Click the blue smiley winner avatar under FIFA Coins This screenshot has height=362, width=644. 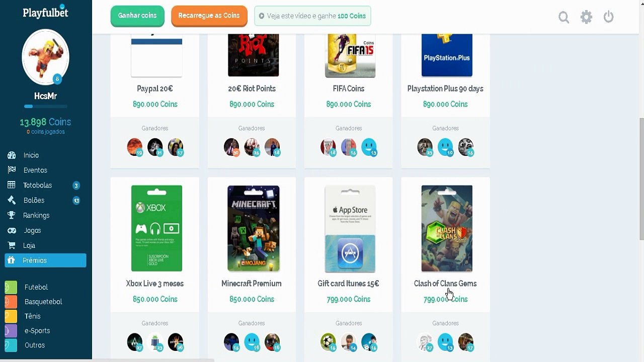pyautogui.click(x=369, y=147)
